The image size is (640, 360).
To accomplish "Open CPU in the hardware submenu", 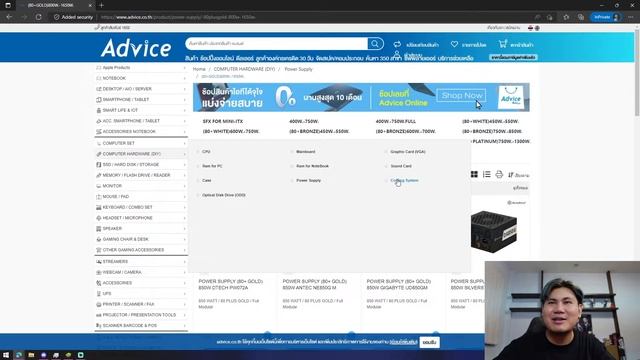I will tap(206, 151).
